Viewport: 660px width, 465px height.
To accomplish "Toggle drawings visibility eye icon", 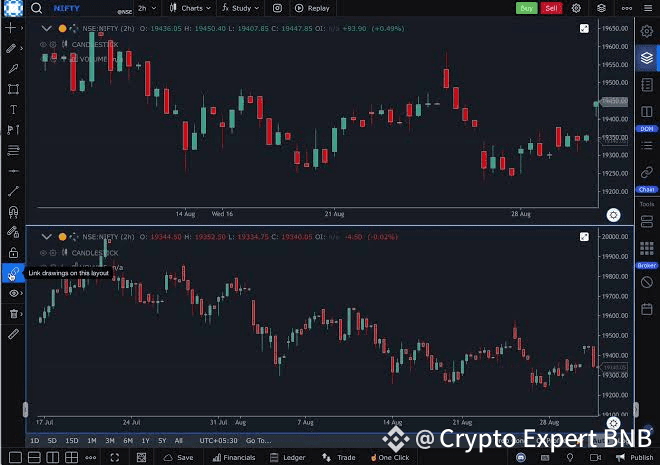I will pyautogui.click(x=13, y=293).
